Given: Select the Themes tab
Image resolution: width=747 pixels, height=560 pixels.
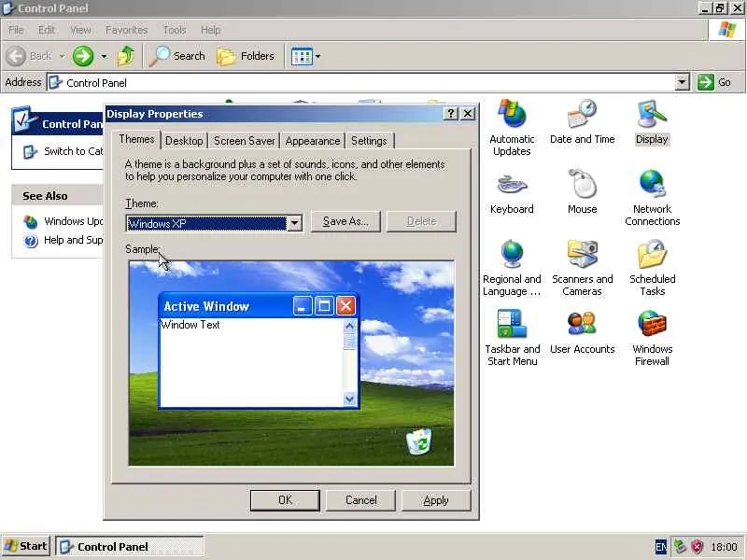Looking at the screenshot, I should (x=136, y=139).
